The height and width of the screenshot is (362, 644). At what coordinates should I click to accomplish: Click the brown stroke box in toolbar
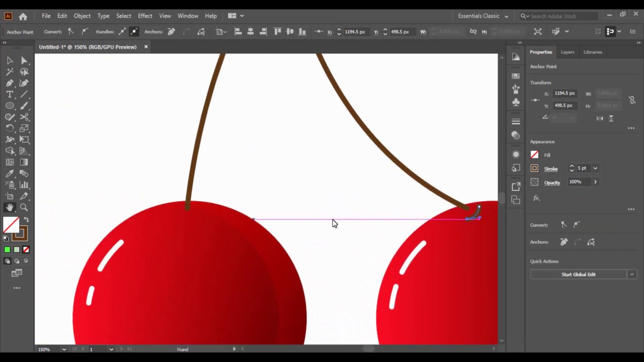tap(20, 234)
